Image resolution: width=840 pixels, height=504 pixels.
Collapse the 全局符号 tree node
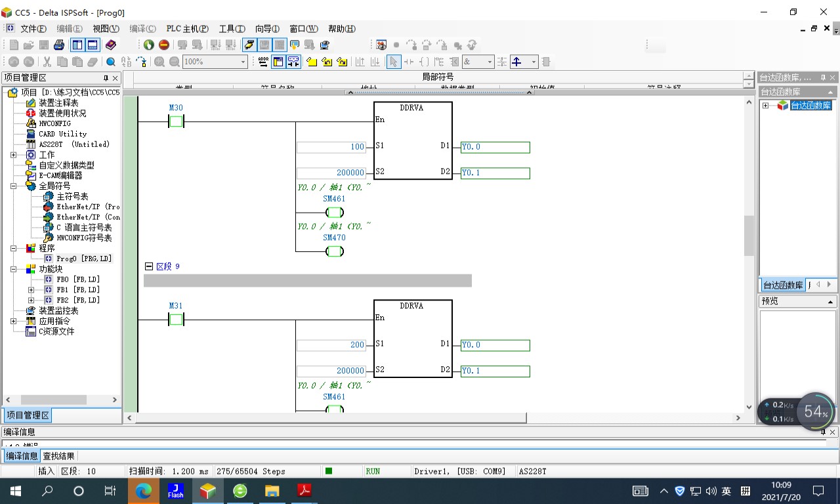click(14, 186)
